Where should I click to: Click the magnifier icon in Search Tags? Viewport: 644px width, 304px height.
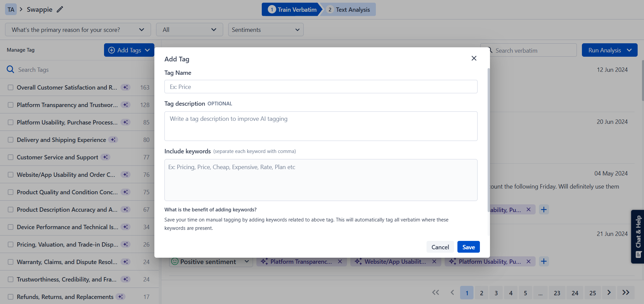[10, 69]
